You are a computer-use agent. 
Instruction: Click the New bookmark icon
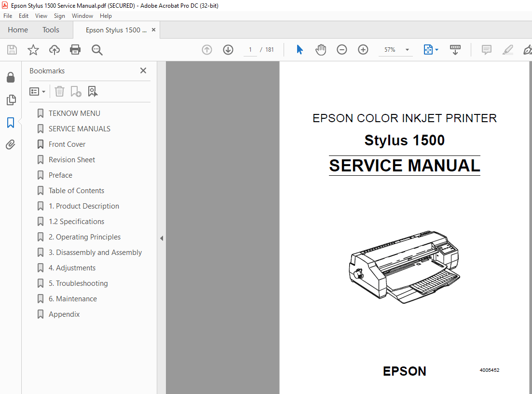coord(76,91)
